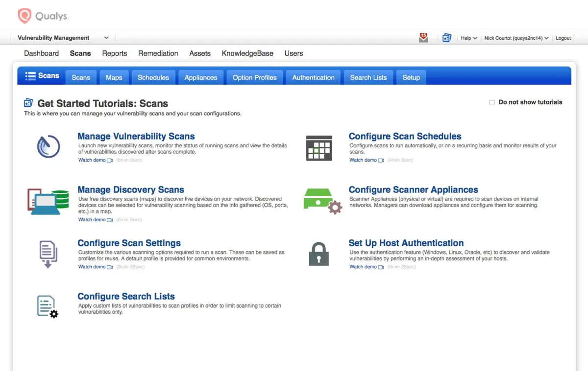This screenshot has height=371, width=588.
Task: Switch to the Schedules tab
Action: [x=153, y=77]
